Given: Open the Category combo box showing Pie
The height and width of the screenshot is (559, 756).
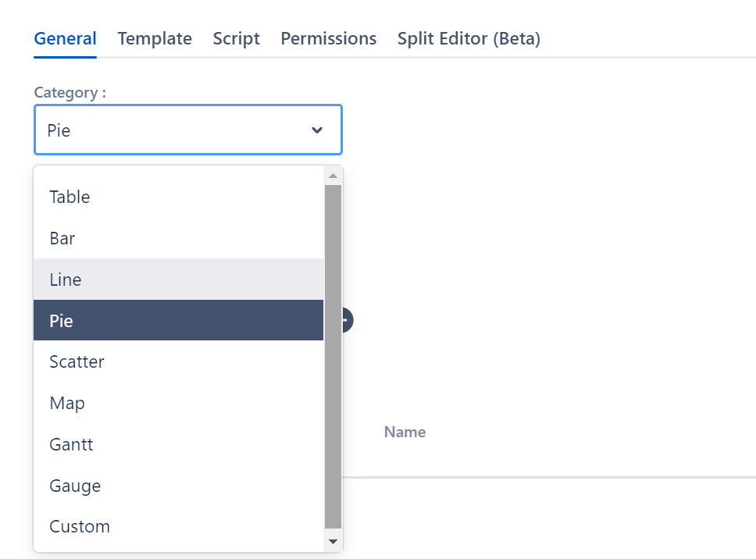Looking at the screenshot, I should tap(188, 130).
